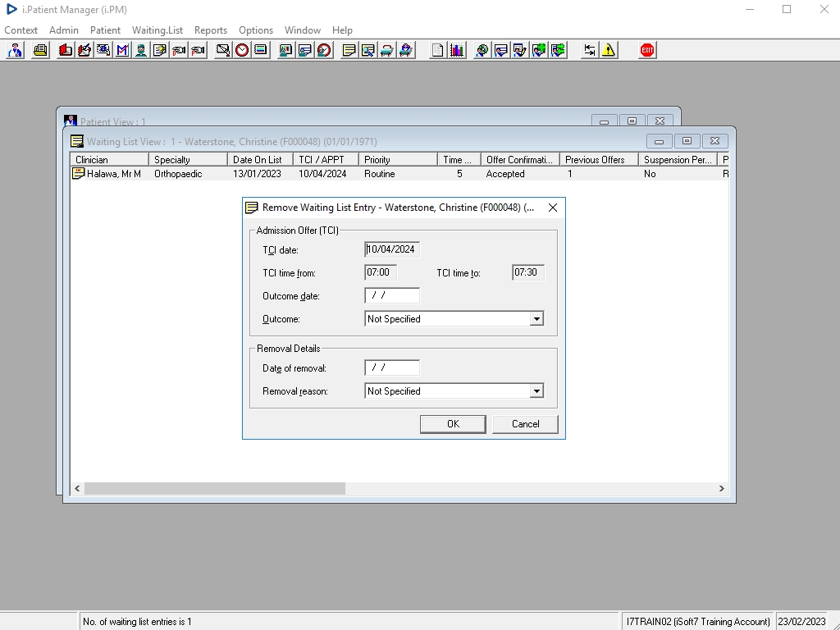Click the Orthopaedic specialty cell

point(178,174)
